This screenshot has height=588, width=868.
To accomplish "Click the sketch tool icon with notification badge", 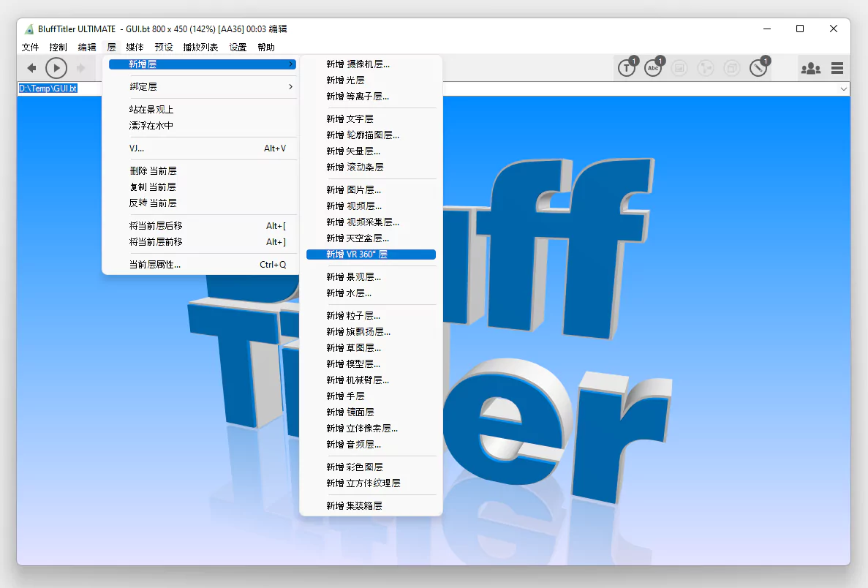I will [x=758, y=67].
